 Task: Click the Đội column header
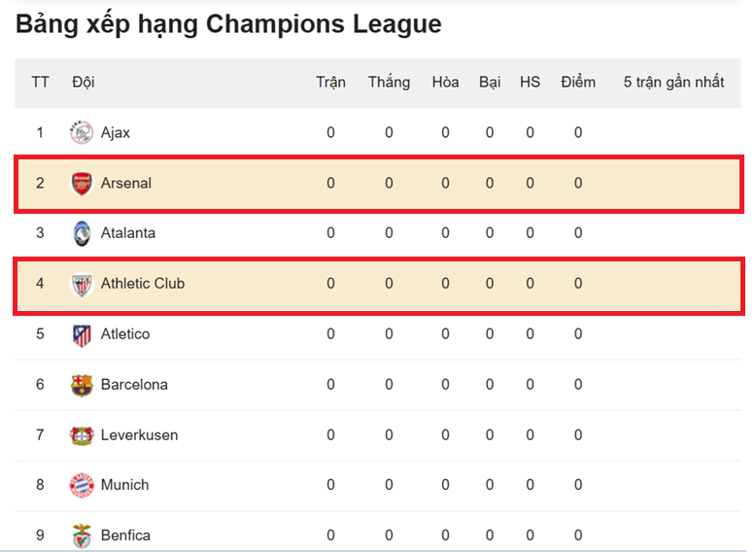83,83
